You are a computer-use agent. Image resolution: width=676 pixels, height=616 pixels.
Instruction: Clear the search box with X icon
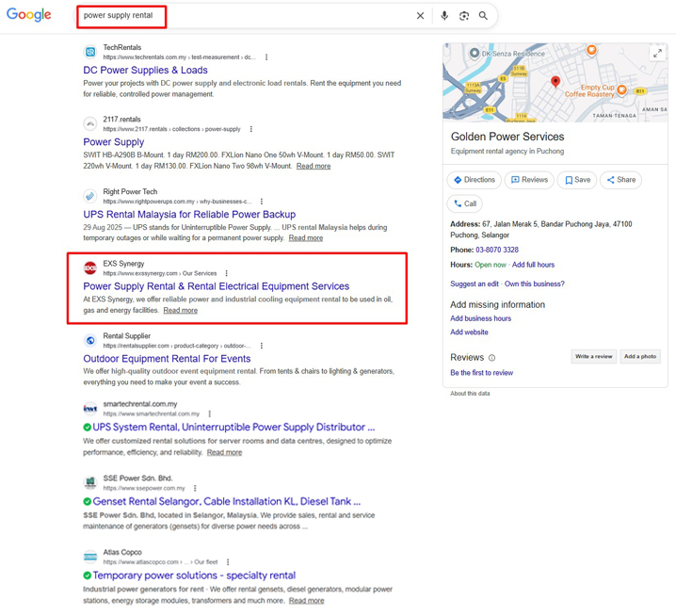click(x=420, y=16)
